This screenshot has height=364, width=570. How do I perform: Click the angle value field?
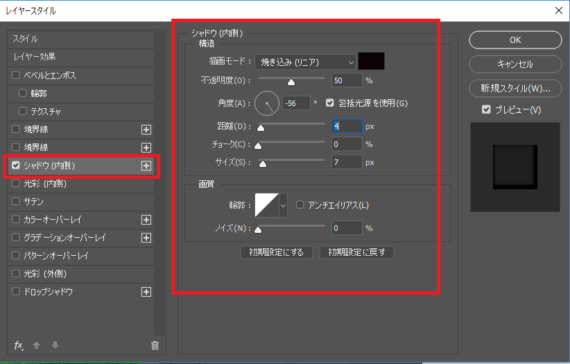point(296,104)
